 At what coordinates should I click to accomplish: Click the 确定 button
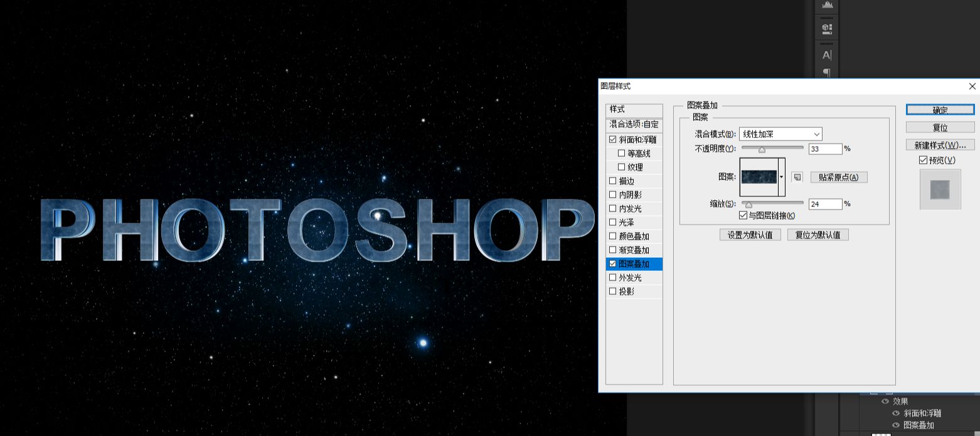(x=940, y=110)
